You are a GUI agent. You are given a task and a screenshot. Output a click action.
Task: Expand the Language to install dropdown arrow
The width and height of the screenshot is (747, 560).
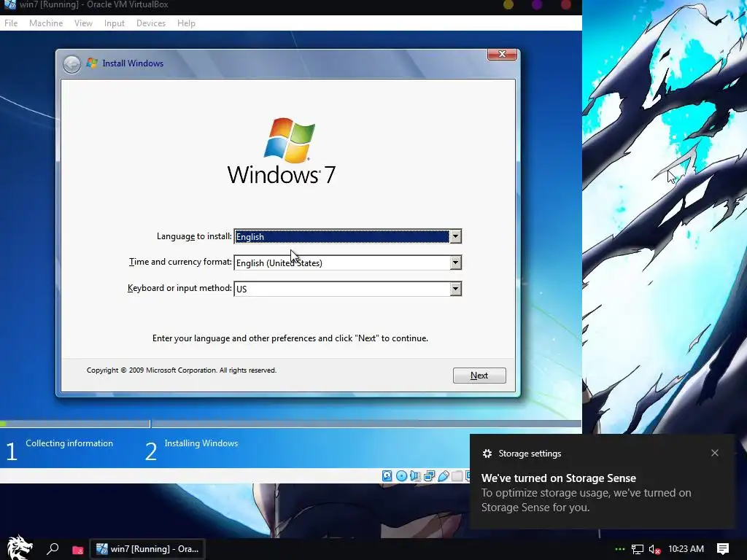click(x=455, y=236)
